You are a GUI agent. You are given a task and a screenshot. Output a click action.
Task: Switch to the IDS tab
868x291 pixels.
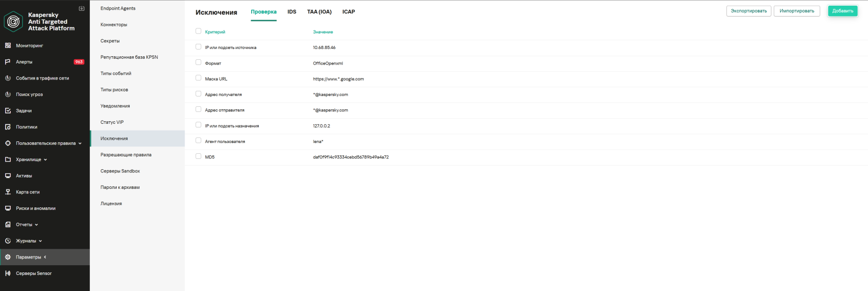pos(292,12)
